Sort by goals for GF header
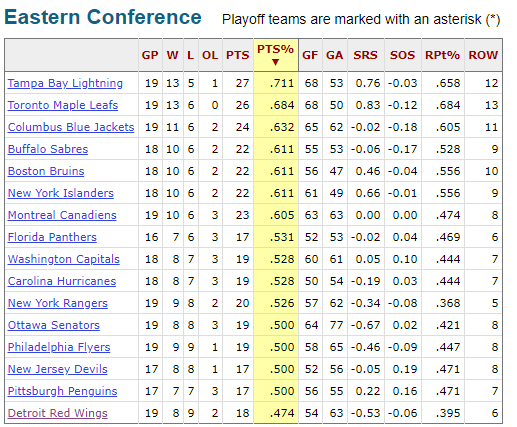The image size is (517, 427). [x=310, y=55]
